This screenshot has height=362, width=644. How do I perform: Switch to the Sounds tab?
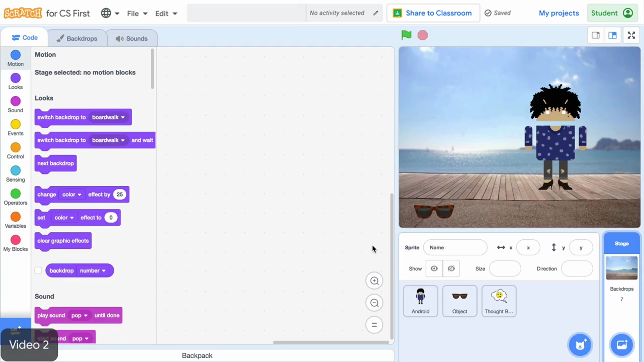[x=132, y=38]
